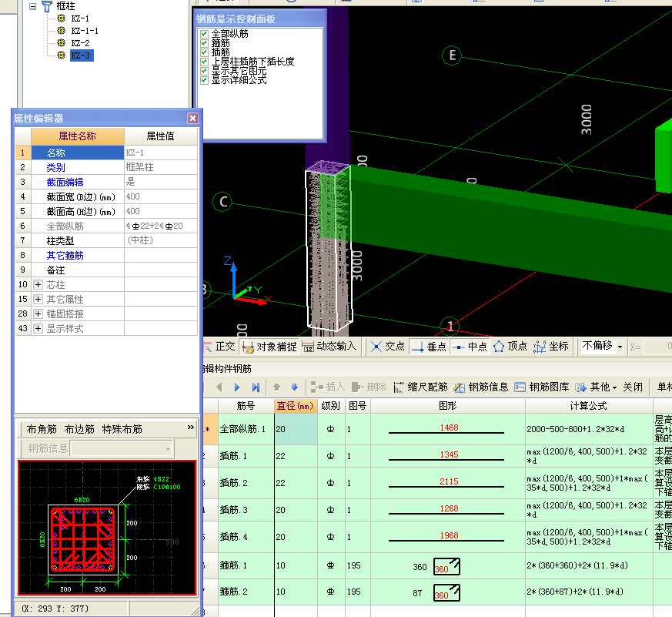The height and width of the screenshot is (617, 672).
Task: Open the 类别 property link
Action: click(x=55, y=168)
